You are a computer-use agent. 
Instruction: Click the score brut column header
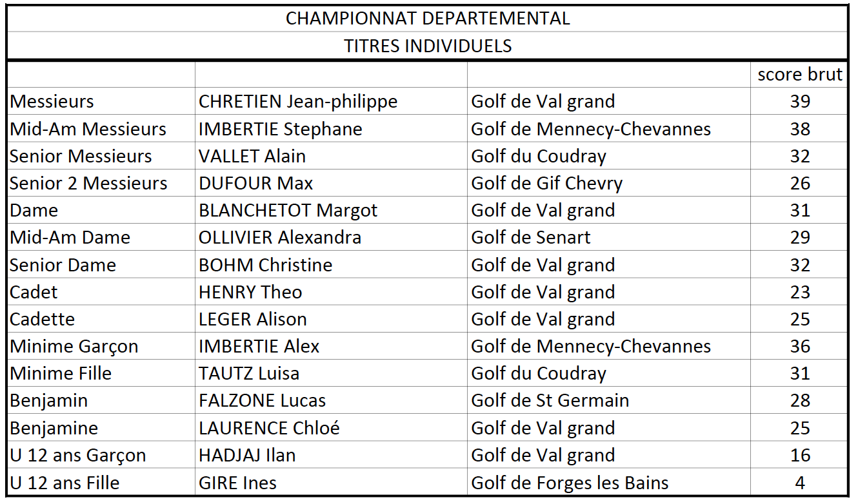[x=799, y=75]
